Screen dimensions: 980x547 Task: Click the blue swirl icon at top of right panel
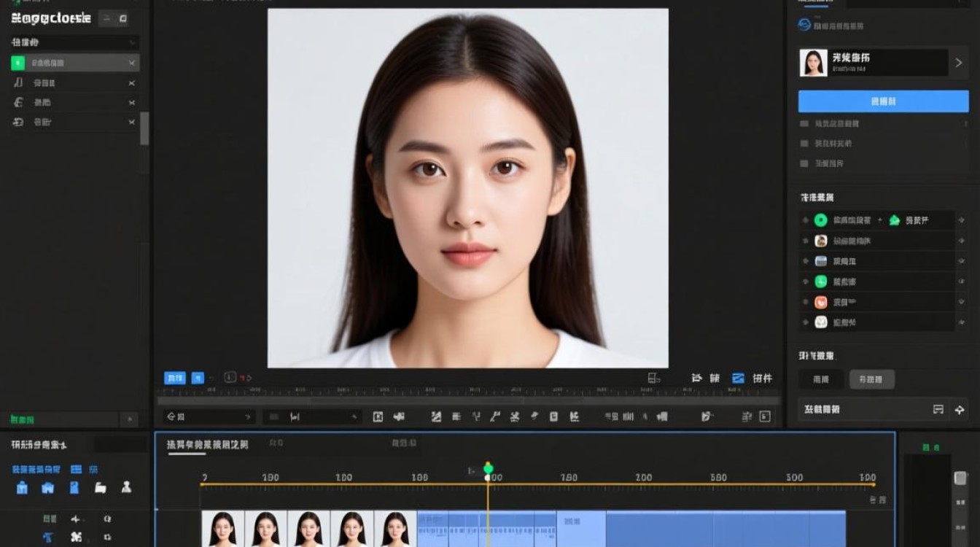(805, 25)
